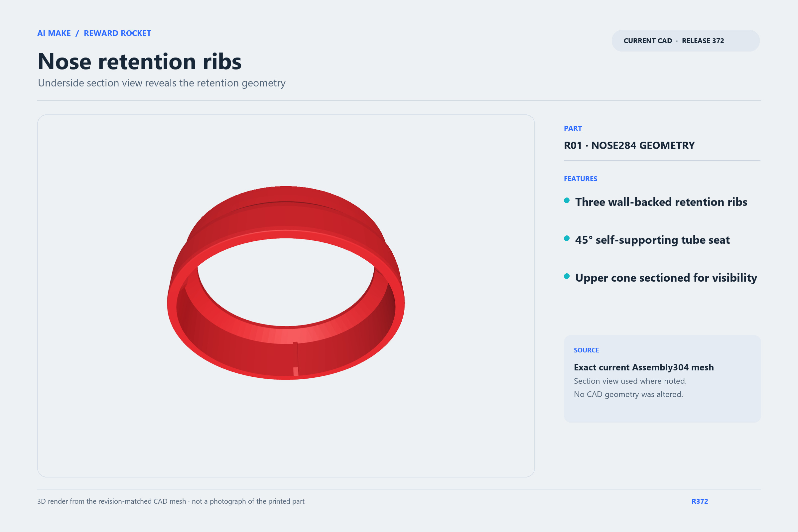Click the FEATURES section label
798x532 pixels.
[x=581, y=179]
